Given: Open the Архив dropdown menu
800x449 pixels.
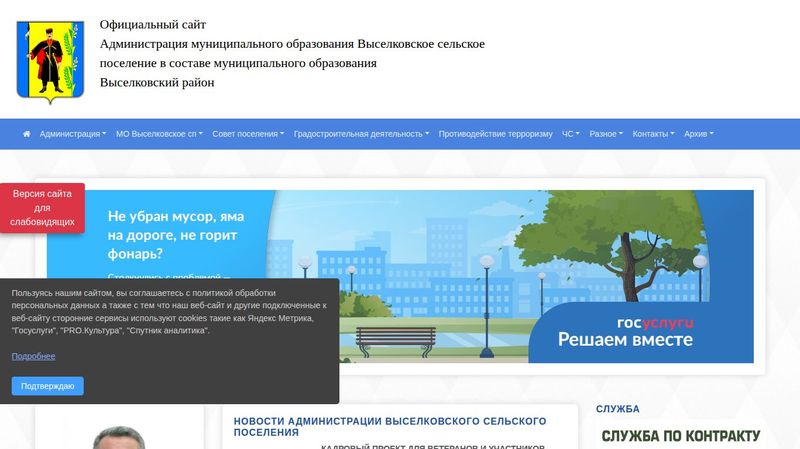Looking at the screenshot, I should pyautogui.click(x=699, y=134).
